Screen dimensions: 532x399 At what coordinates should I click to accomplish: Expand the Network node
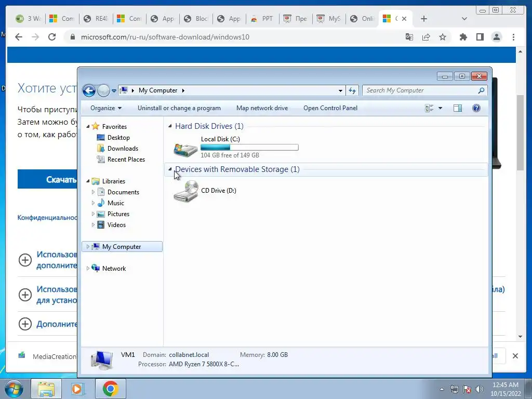pos(88,269)
